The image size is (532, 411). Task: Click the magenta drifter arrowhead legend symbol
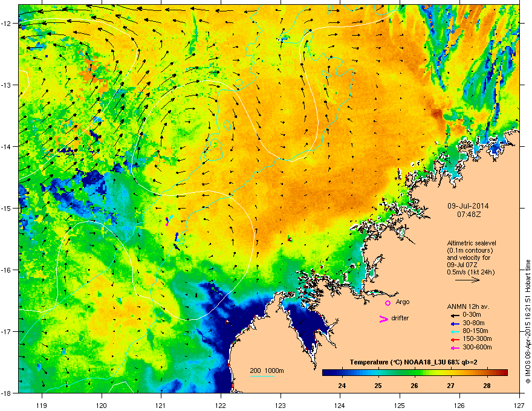[x=383, y=319]
